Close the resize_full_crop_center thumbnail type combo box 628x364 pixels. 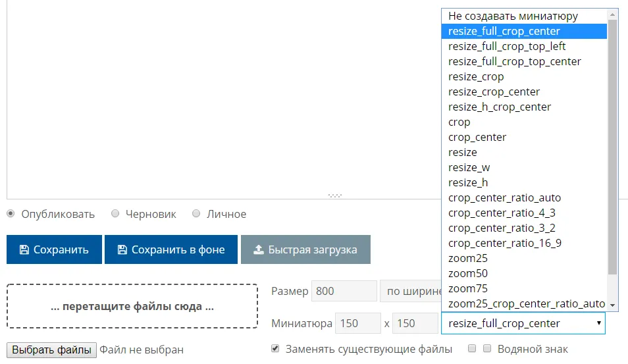[523, 323]
